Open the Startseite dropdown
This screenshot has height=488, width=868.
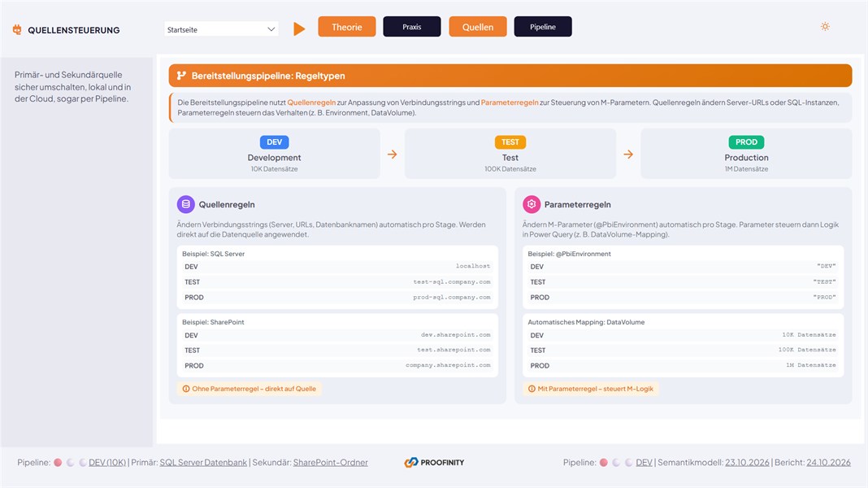pos(221,29)
